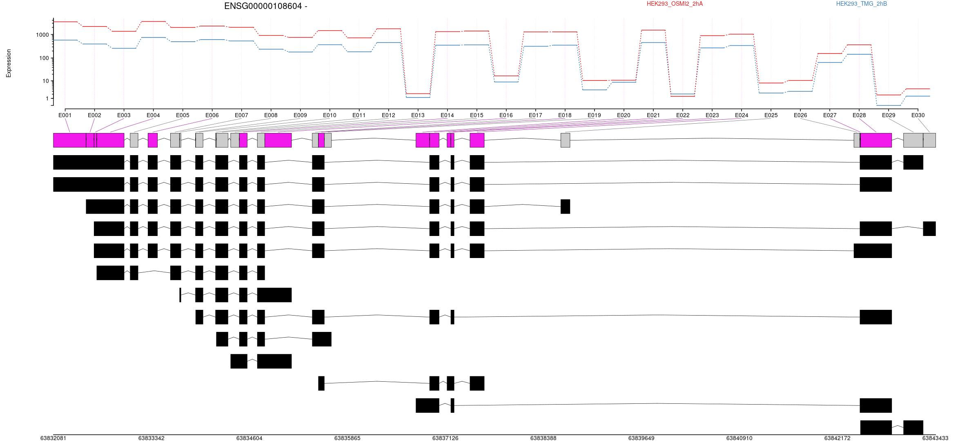Click genomic coordinate 63837126

[x=445, y=438]
